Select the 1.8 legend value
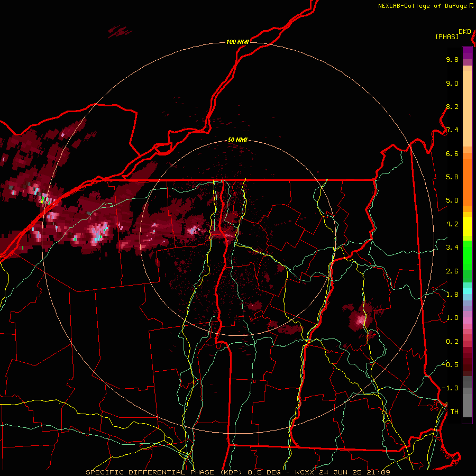This screenshot has height=476, width=476. pyautogui.click(x=452, y=295)
